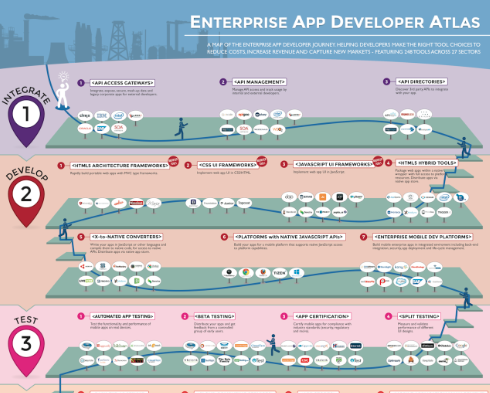Click the API Management heading

259,82
